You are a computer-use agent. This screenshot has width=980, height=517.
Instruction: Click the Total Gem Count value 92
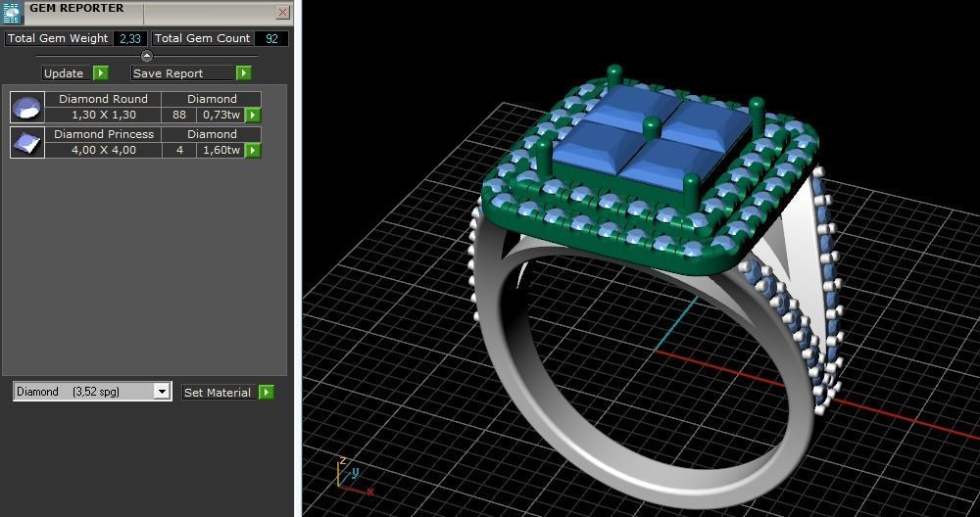click(271, 39)
